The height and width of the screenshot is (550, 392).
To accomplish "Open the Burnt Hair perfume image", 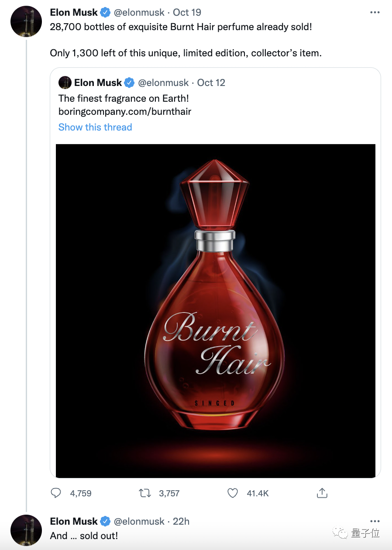I will (216, 310).
